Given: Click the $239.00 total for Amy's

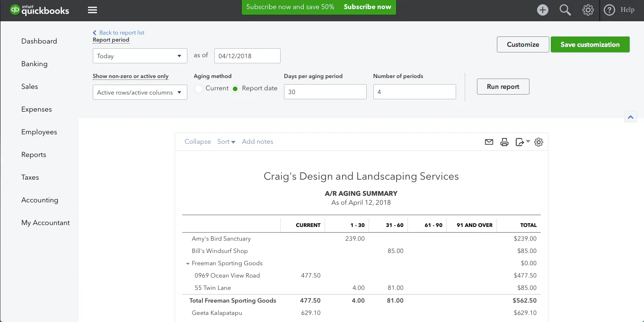Looking at the screenshot, I should [525, 239].
